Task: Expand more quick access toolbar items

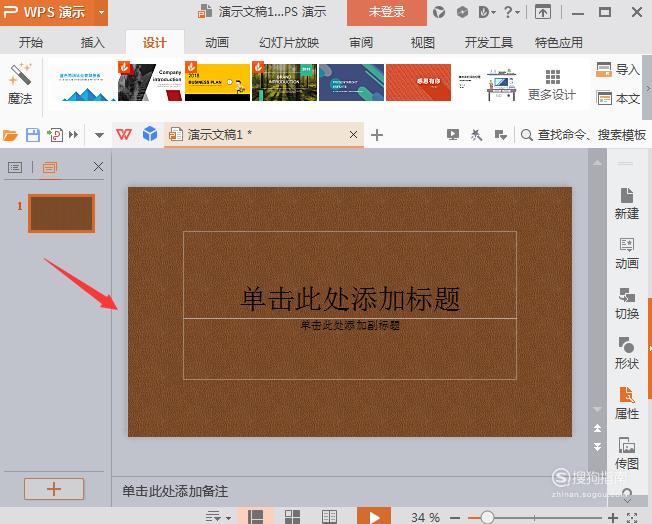Action: point(74,135)
